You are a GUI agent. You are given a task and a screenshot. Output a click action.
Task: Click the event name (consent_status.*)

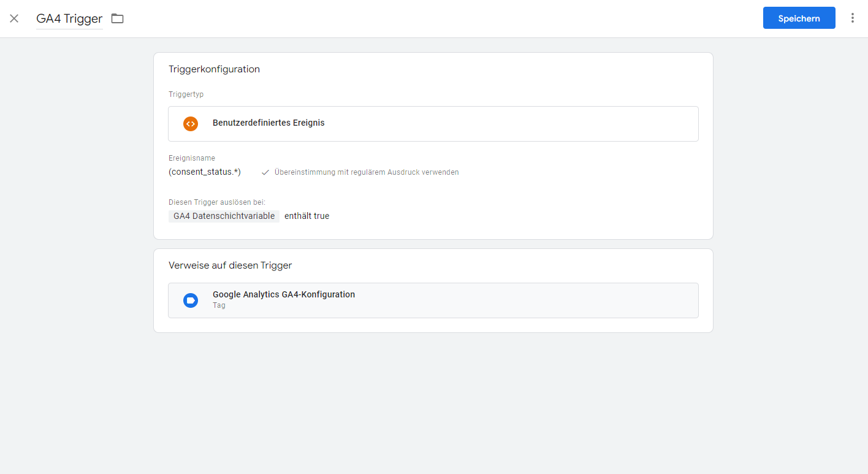coord(205,172)
